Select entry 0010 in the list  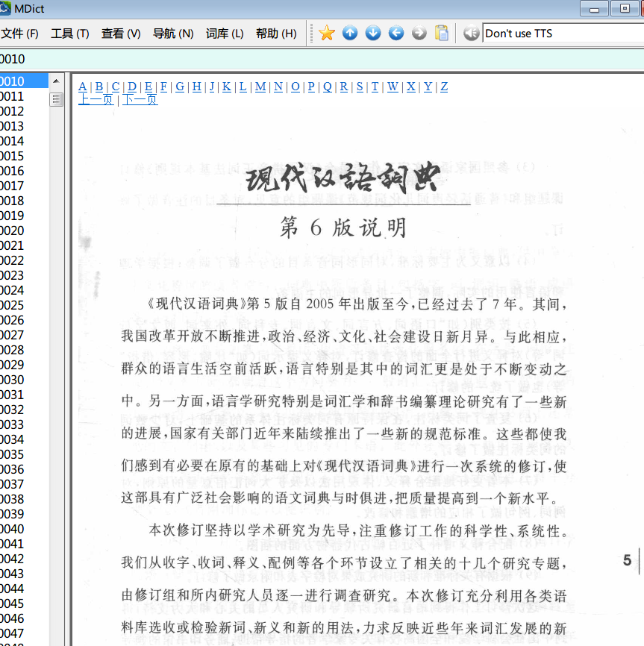tap(24, 81)
